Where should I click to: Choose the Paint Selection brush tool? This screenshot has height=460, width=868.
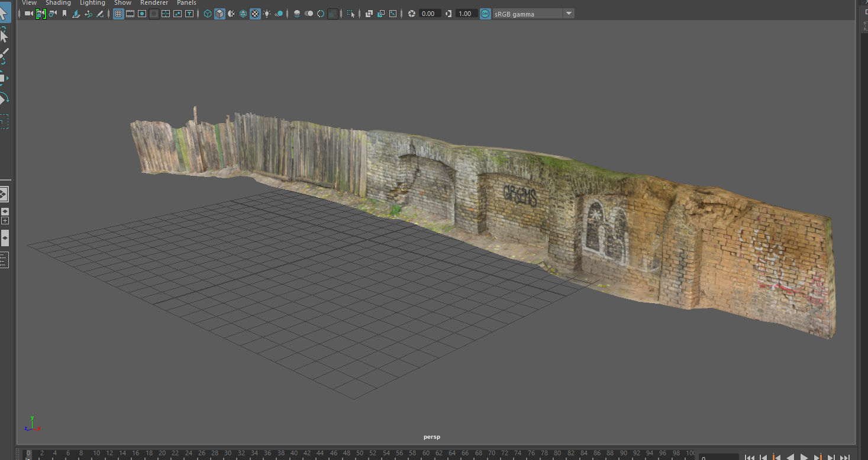[4, 56]
